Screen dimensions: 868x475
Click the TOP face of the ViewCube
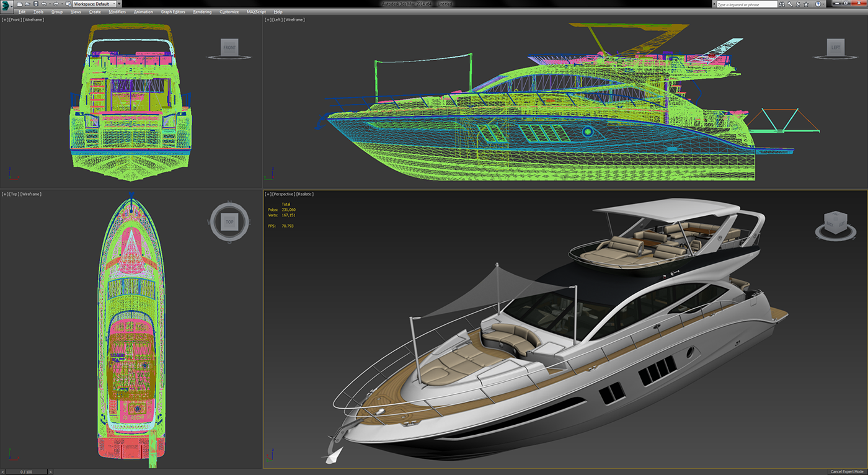pos(229,221)
